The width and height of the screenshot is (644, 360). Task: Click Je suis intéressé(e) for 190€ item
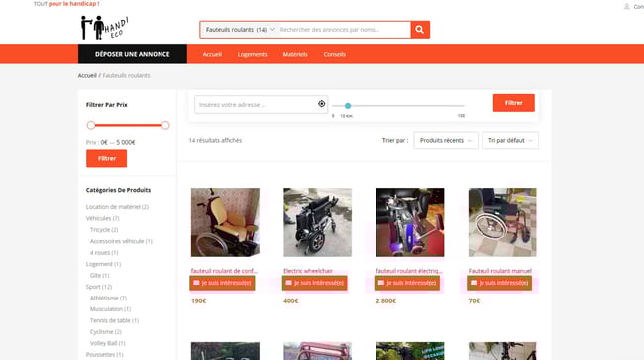[222, 283]
